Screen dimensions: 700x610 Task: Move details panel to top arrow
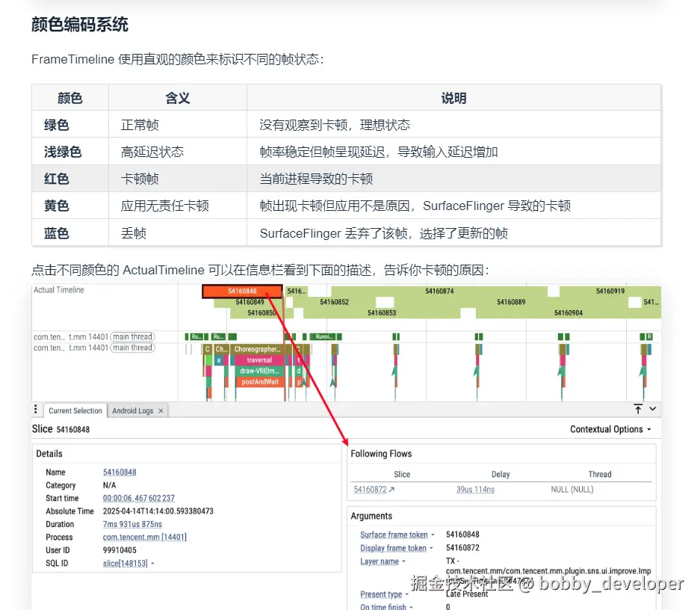638,409
